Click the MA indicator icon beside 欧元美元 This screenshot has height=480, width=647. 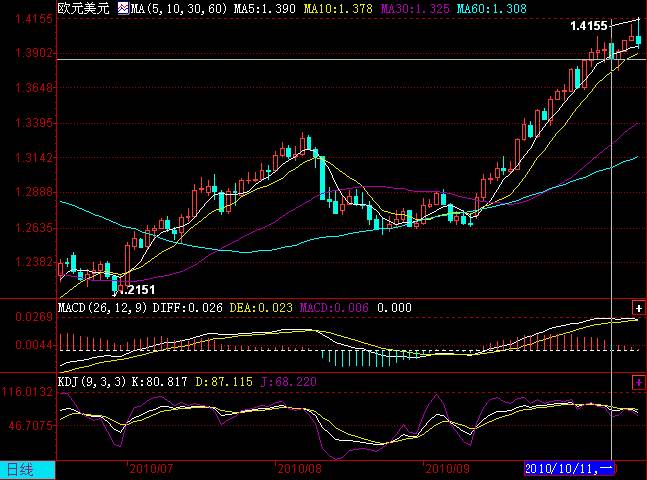coord(123,8)
